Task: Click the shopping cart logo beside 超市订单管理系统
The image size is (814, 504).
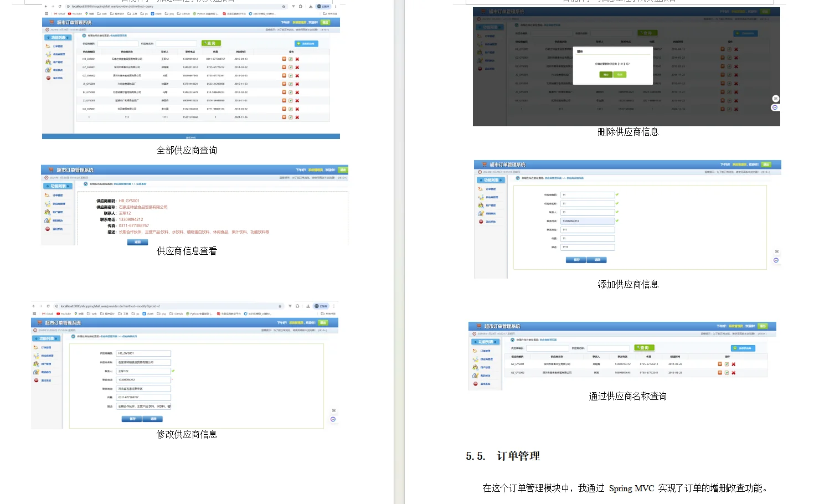Action: tap(51, 22)
